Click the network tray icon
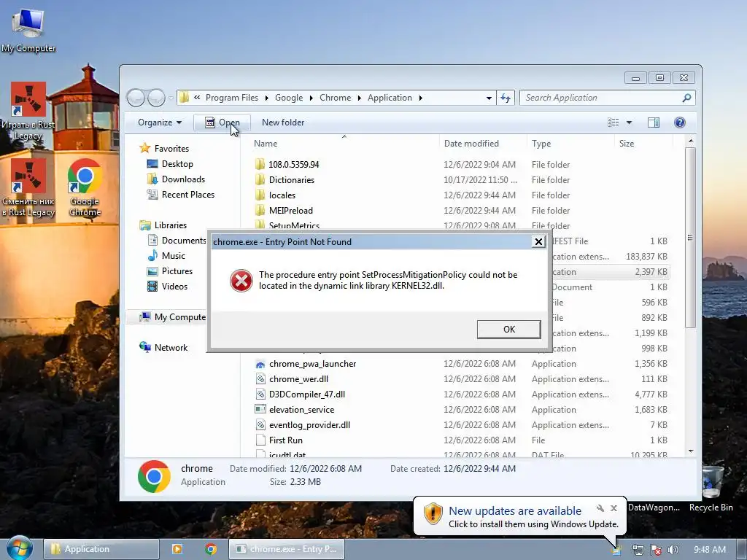Screen dimensions: 747x560 [x=638, y=550]
